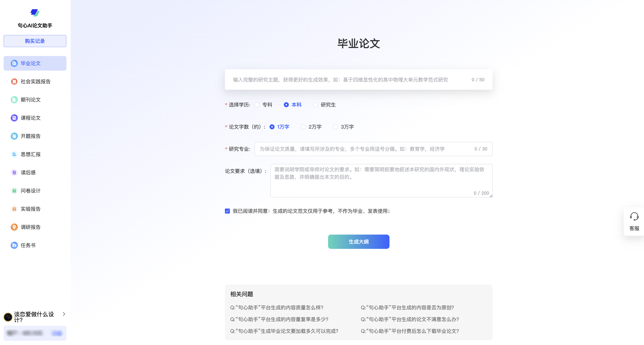Image resolution: width=644 pixels, height=345 pixels.
Task: Click the 期刊论文 sidebar icon
Action: tap(14, 100)
